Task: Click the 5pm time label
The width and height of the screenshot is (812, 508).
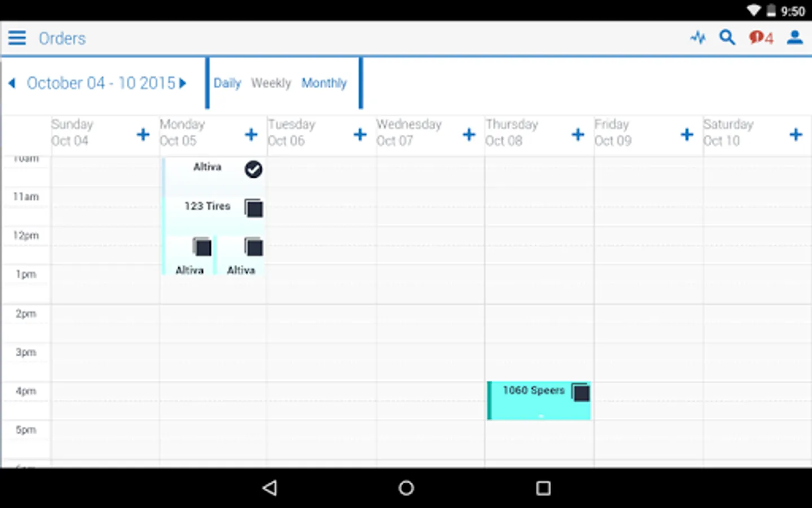Action: pyautogui.click(x=26, y=430)
